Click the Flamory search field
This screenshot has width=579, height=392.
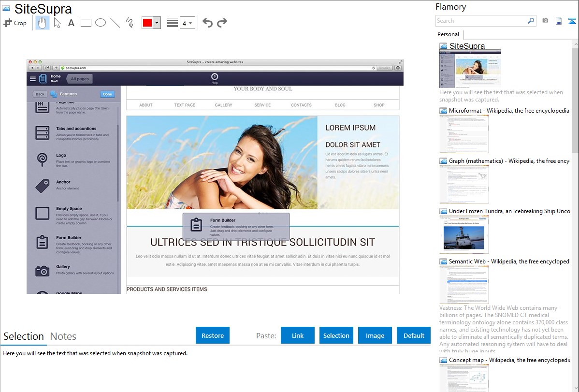tap(481, 21)
